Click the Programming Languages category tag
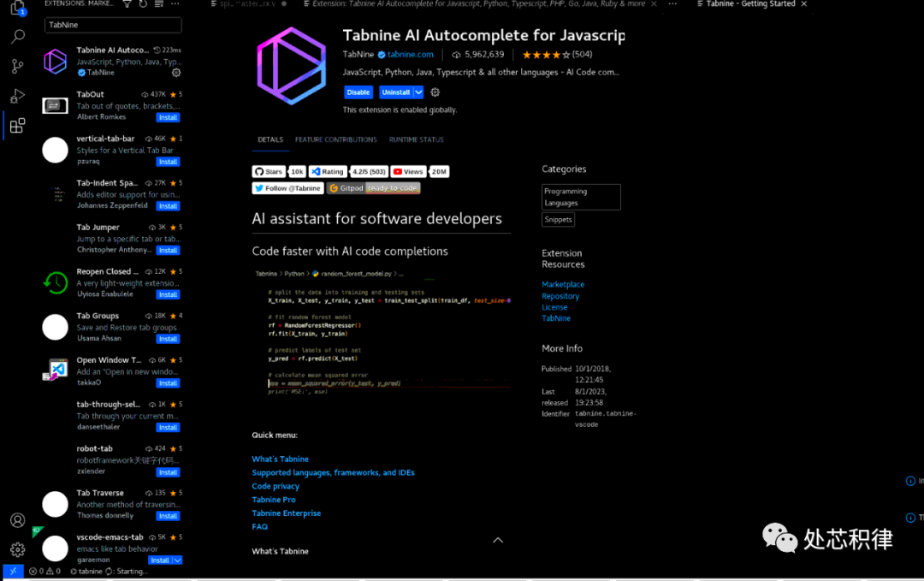The width and height of the screenshot is (924, 581). 581,197
